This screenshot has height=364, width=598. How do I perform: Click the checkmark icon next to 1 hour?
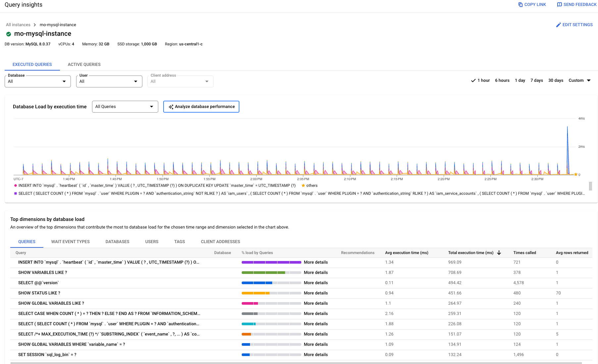(473, 80)
